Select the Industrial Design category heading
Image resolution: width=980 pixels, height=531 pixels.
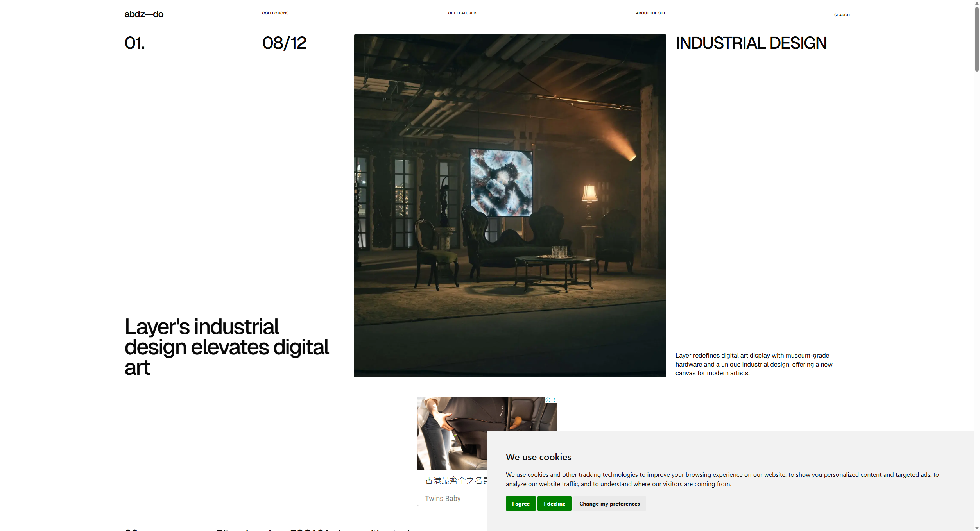coord(751,43)
